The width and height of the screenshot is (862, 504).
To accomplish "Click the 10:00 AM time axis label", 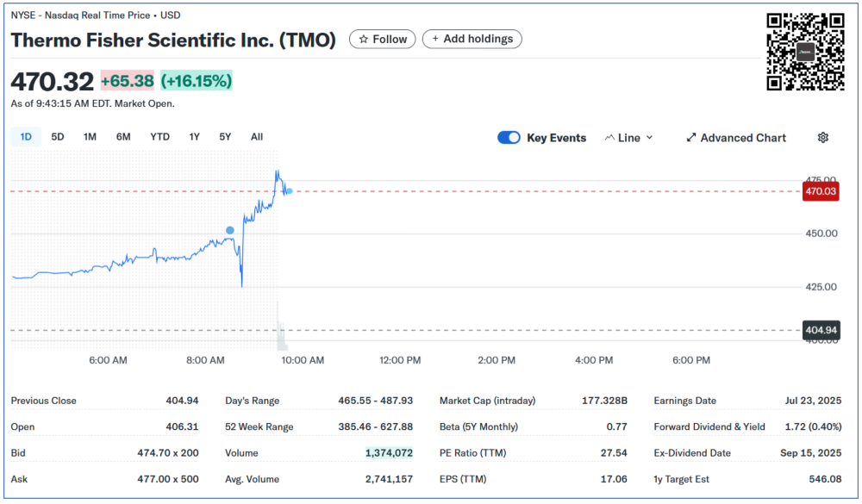I will tap(303, 360).
